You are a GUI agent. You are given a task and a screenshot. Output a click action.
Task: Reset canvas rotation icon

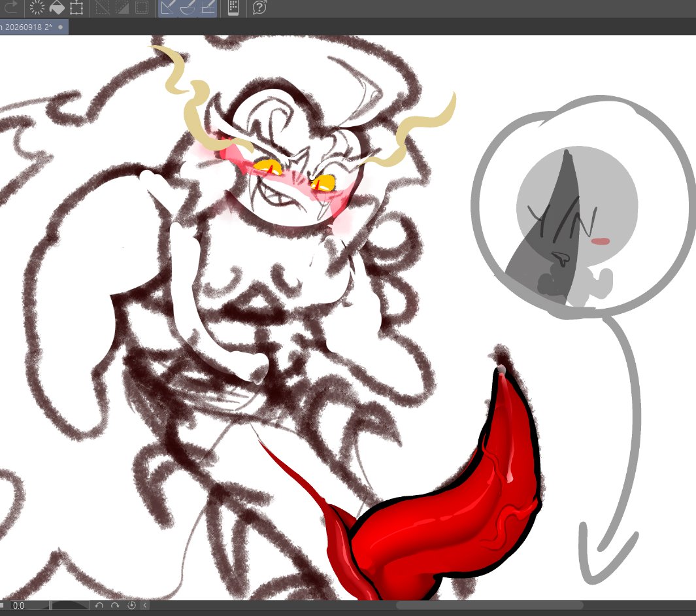pos(131,606)
